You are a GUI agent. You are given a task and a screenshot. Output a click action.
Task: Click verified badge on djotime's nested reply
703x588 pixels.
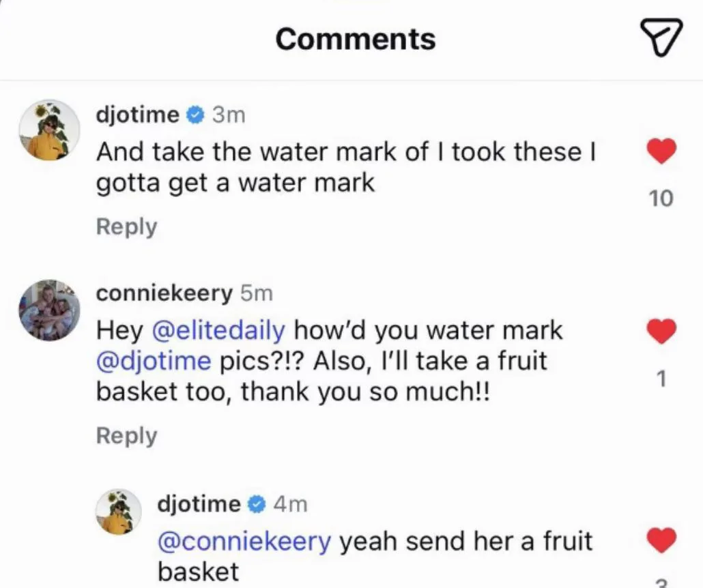tap(256, 504)
